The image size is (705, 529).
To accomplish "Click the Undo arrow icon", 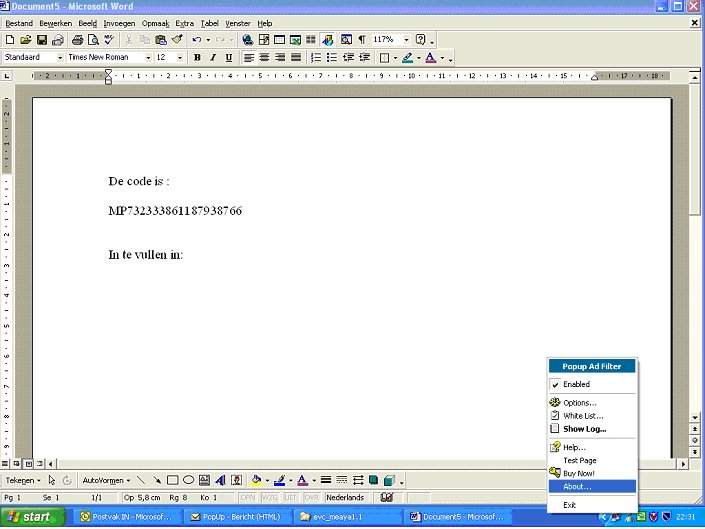I will click(197, 40).
